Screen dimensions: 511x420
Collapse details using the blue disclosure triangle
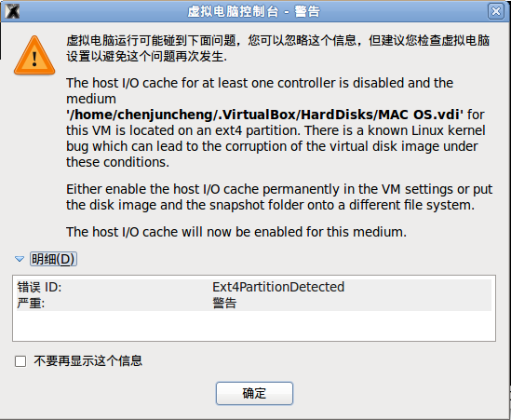(x=20, y=259)
